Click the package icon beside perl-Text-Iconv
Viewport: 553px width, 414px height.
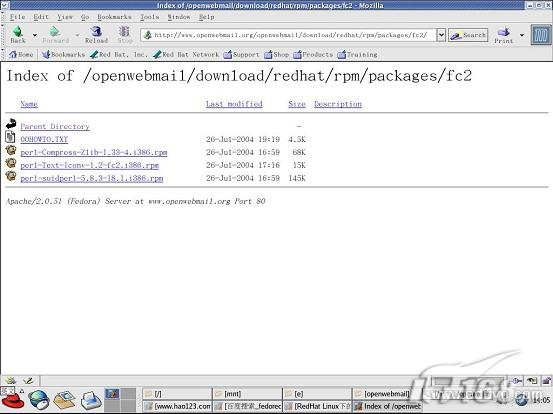(x=11, y=163)
